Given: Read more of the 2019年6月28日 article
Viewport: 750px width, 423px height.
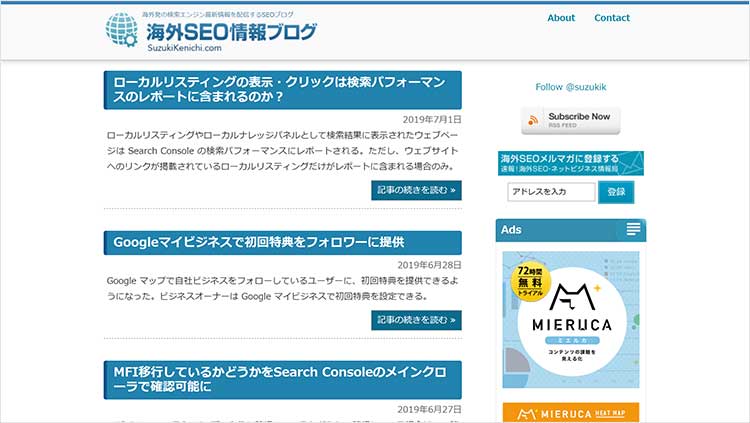Looking at the screenshot, I should click(x=416, y=320).
